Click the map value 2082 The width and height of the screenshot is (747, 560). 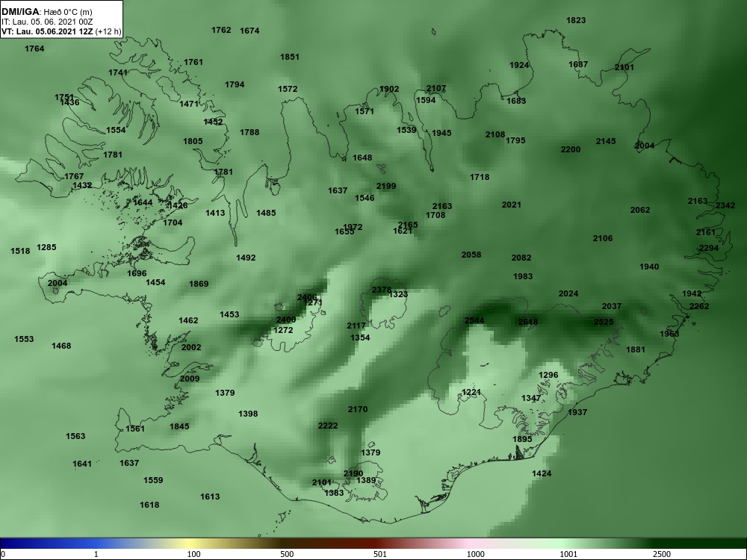tap(521, 258)
